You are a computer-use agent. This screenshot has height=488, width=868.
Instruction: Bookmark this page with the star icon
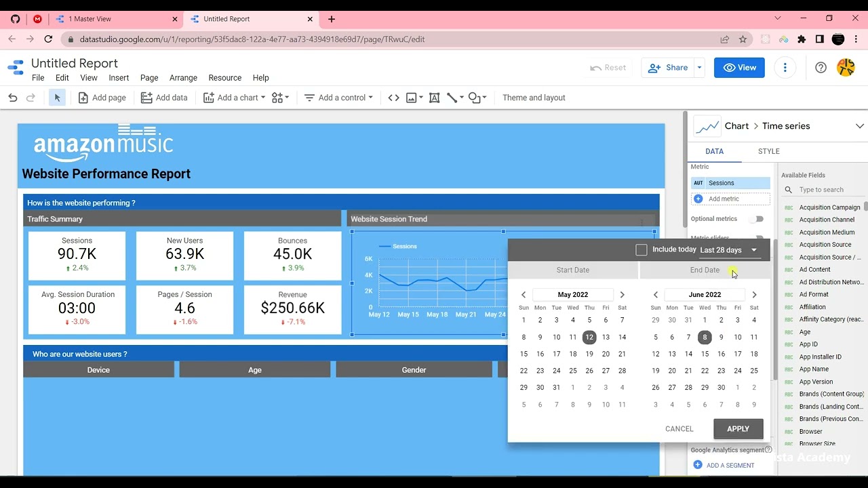point(743,39)
